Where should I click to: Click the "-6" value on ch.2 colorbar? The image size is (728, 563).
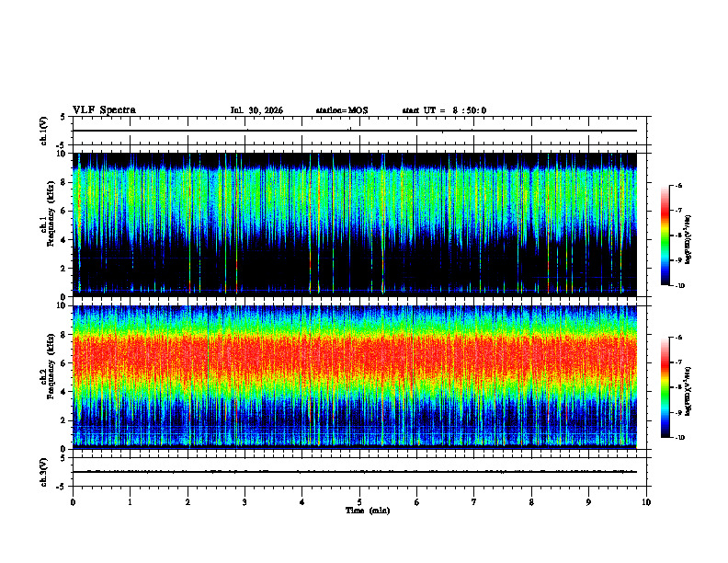(678, 338)
